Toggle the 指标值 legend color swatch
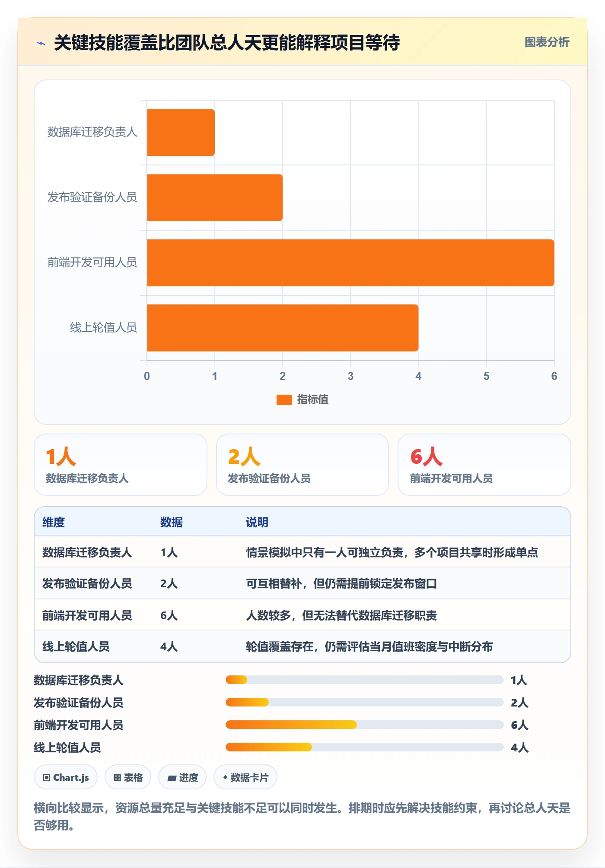605x868 pixels. click(x=284, y=400)
